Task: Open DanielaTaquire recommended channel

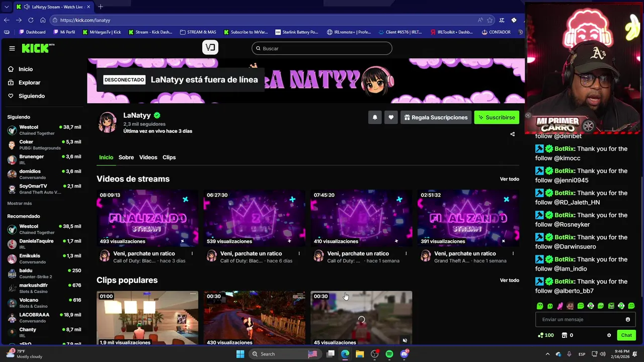Action: (44, 244)
